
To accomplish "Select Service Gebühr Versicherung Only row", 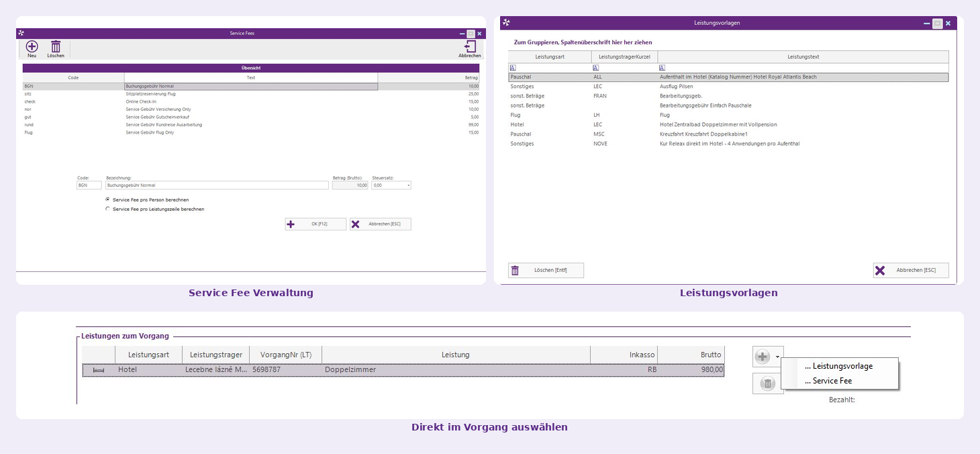I will click(251, 109).
